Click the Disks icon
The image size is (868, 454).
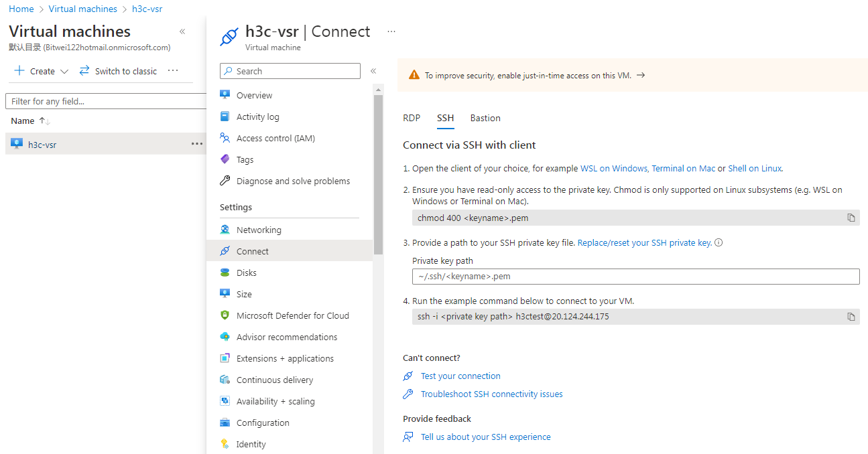pyautogui.click(x=225, y=273)
